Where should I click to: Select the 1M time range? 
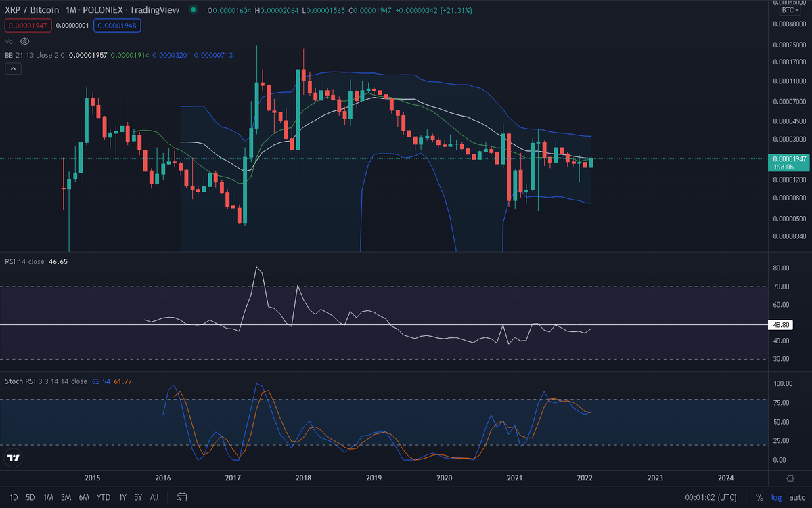tap(48, 497)
